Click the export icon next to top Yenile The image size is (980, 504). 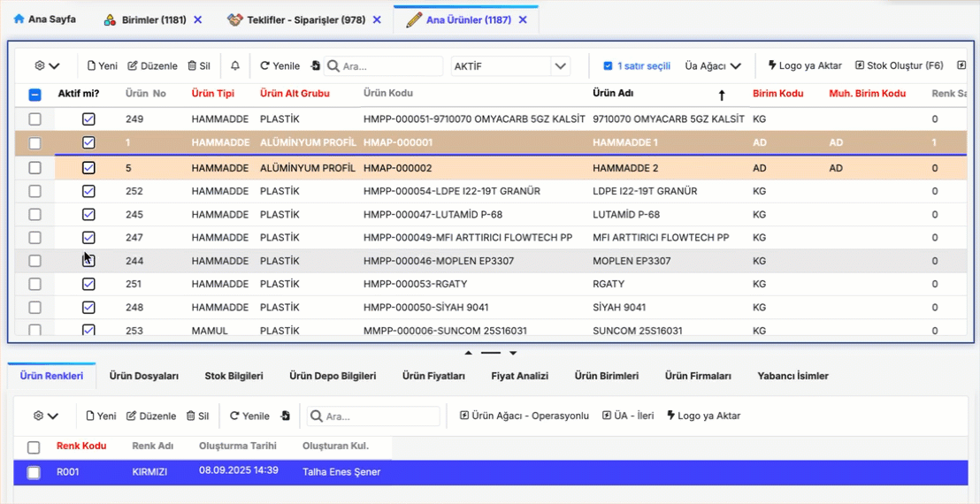point(316,66)
